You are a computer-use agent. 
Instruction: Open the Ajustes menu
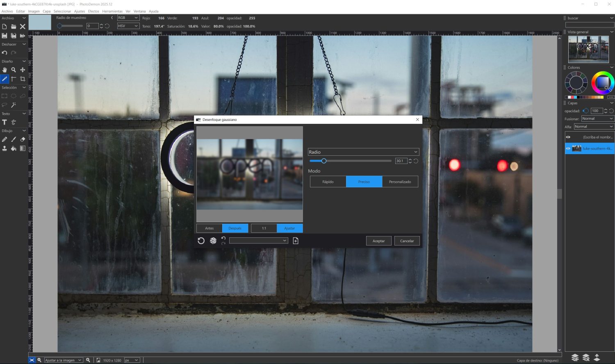[80, 11]
